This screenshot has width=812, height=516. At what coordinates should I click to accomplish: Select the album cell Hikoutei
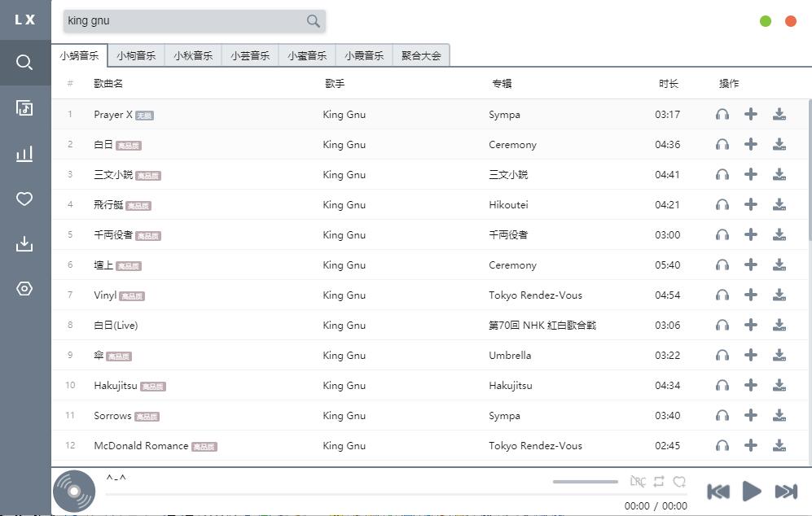[508, 205]
